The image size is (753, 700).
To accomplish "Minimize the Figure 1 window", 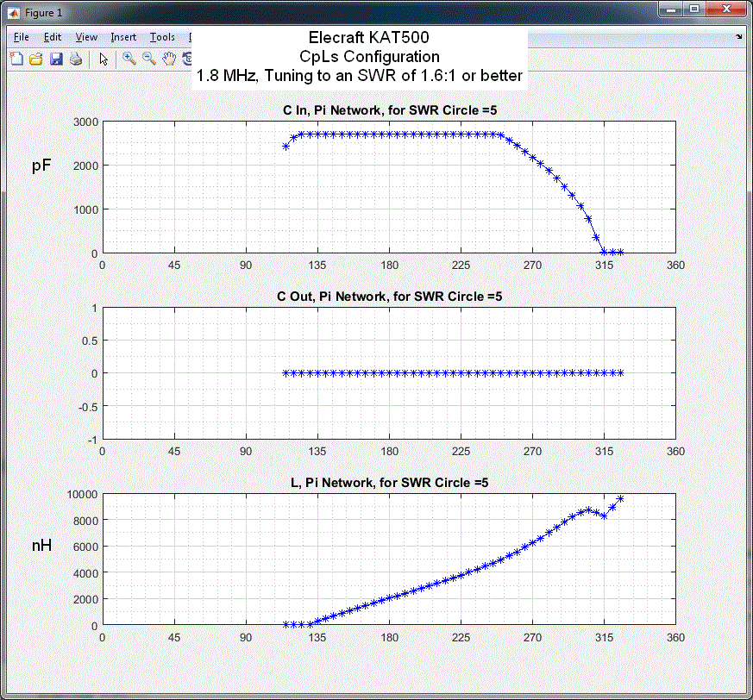I will pos(671,9).
